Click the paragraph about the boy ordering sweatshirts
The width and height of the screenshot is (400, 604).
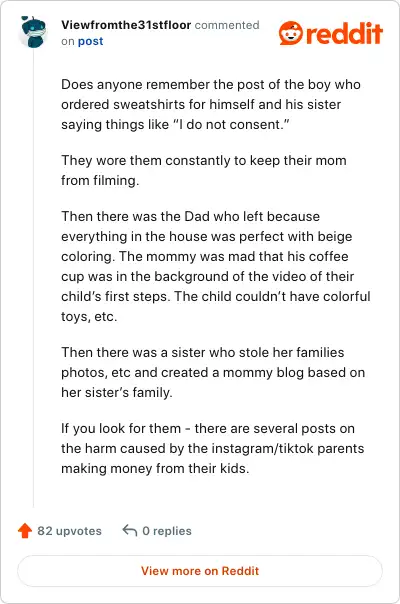[211, 104]
